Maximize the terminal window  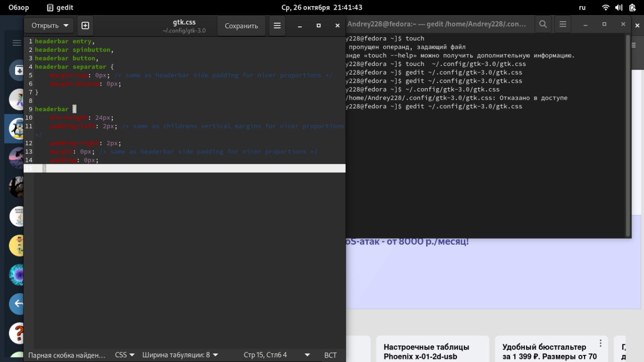pyautogui.click(x=604, y=24)
